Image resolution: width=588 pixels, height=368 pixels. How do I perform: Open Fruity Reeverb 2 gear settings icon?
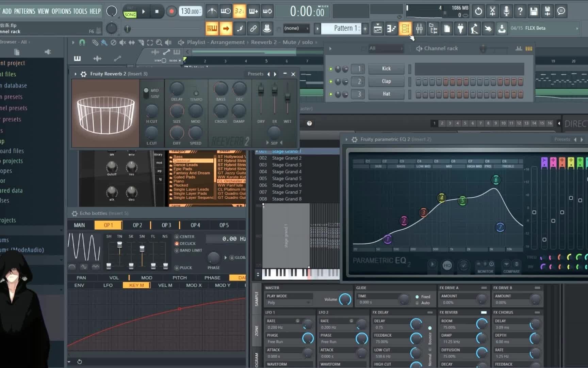pyautogui.click(x=83, y=74)
